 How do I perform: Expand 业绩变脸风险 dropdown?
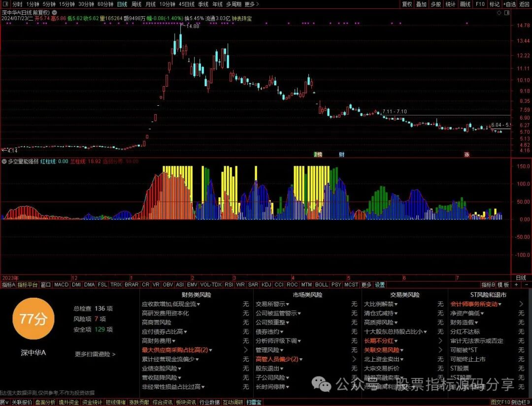click(162, 368)
